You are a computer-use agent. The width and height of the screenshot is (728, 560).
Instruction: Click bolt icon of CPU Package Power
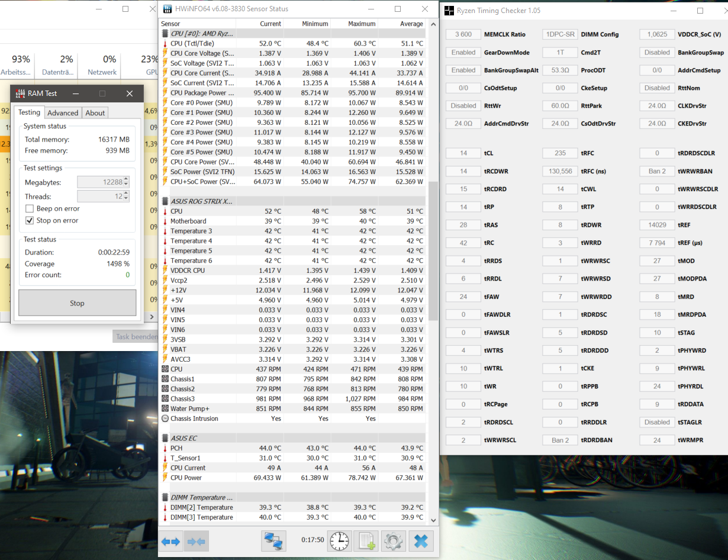coord(165,93)
